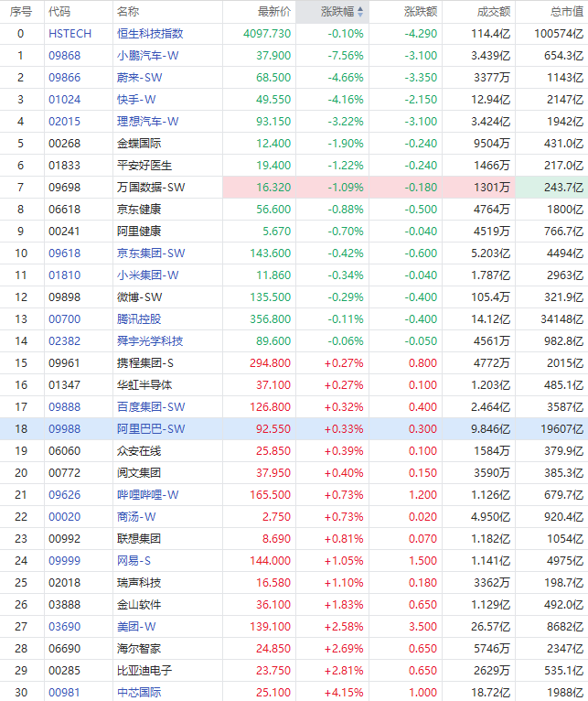This screenshot has width=588, height=701.
Task: Select the 瑞声科技 row name
Action: click(x=139, y=583)
